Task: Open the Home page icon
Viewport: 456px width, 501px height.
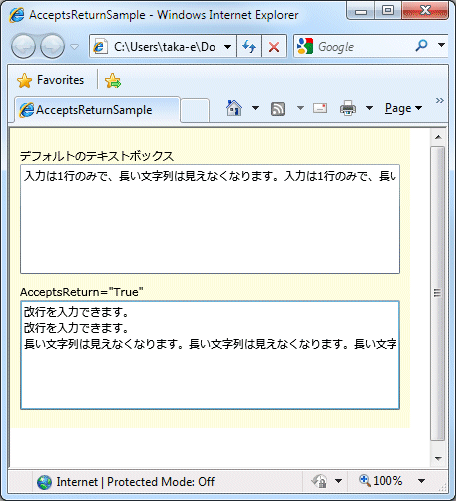Action: 234,108
